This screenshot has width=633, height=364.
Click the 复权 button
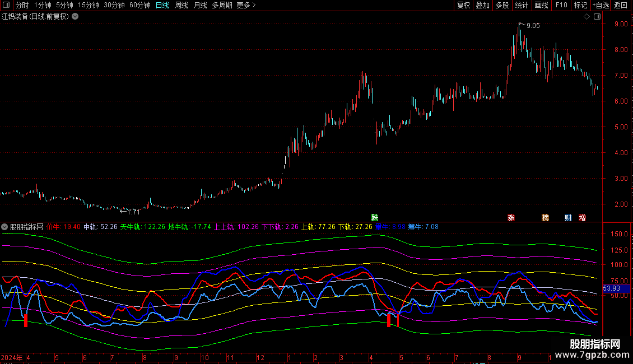point(463,5)
